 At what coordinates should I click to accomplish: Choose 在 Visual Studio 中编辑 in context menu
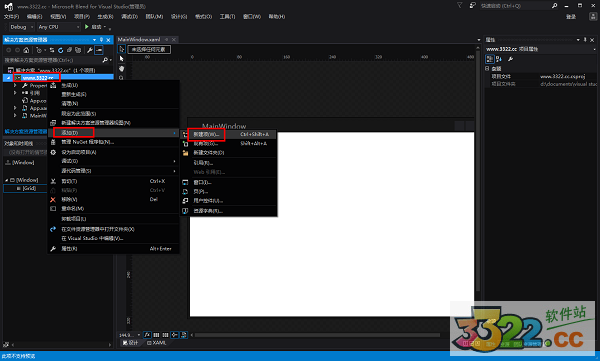coord(114,238)
